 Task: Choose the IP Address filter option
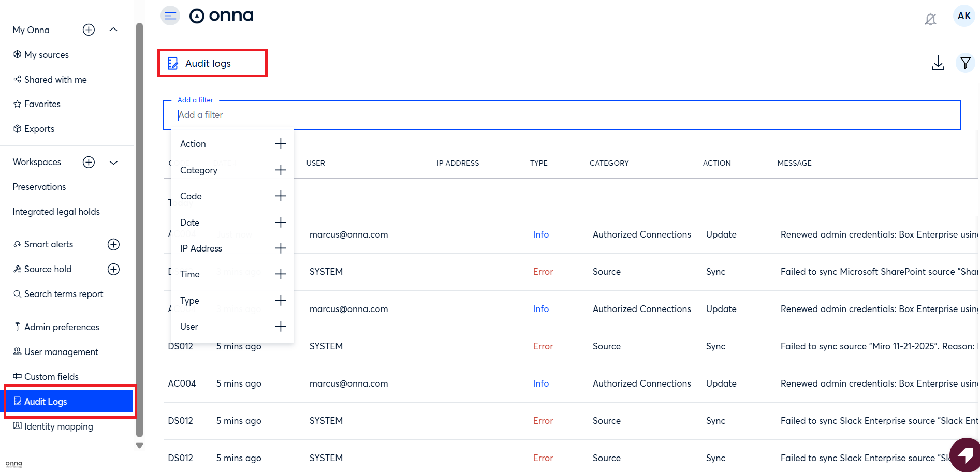[x=232, y=248]
